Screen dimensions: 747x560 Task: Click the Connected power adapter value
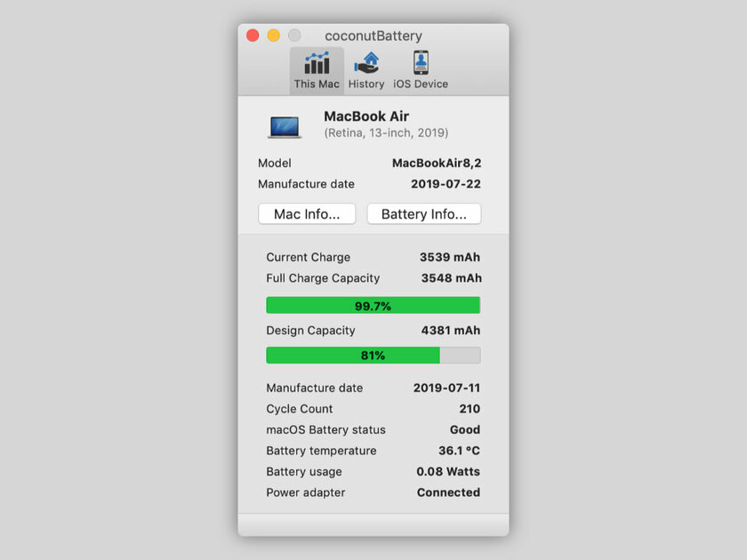tap(448, 492)
